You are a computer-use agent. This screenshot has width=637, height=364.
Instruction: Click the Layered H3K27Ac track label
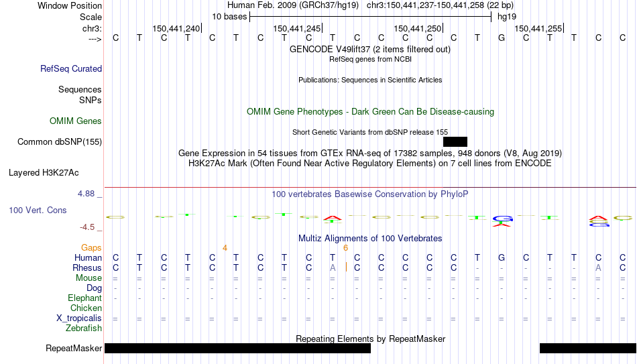point(44,173)
